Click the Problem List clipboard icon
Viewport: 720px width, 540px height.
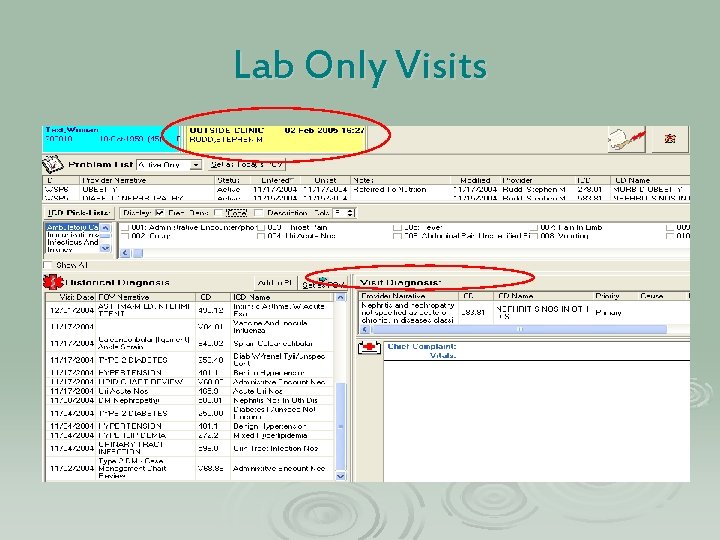pos(53,164)
